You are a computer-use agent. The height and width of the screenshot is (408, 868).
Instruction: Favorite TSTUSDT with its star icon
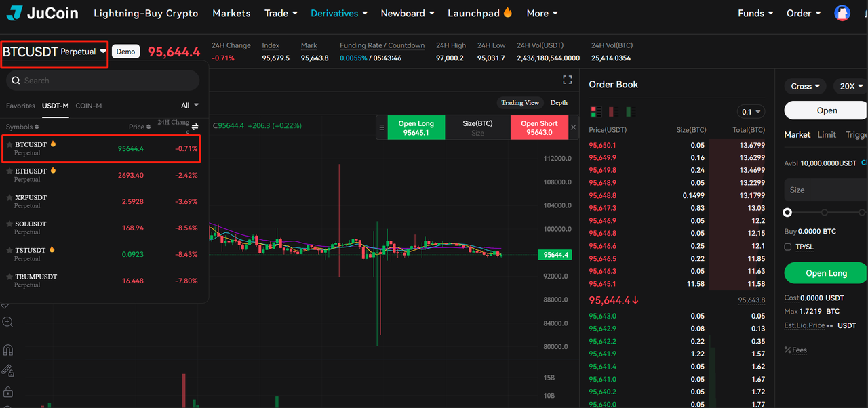click(9, 251)
